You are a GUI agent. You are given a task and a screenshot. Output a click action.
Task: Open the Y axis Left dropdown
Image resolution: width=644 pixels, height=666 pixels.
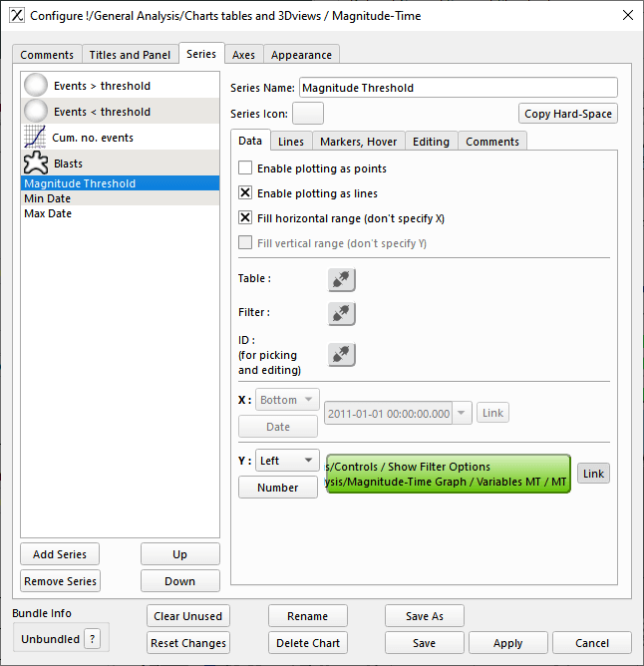[x=286, y=461]
